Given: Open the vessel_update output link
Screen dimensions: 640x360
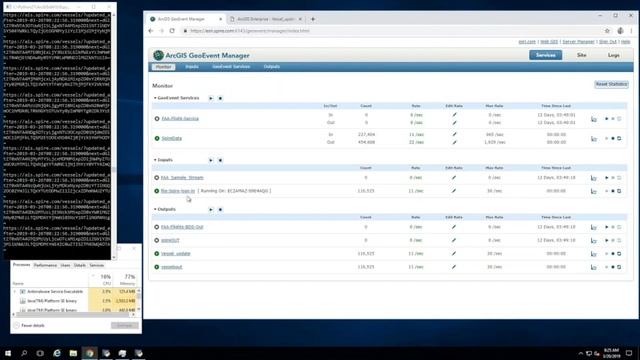Looking at the screenshot, I should (x=176, y=253).
